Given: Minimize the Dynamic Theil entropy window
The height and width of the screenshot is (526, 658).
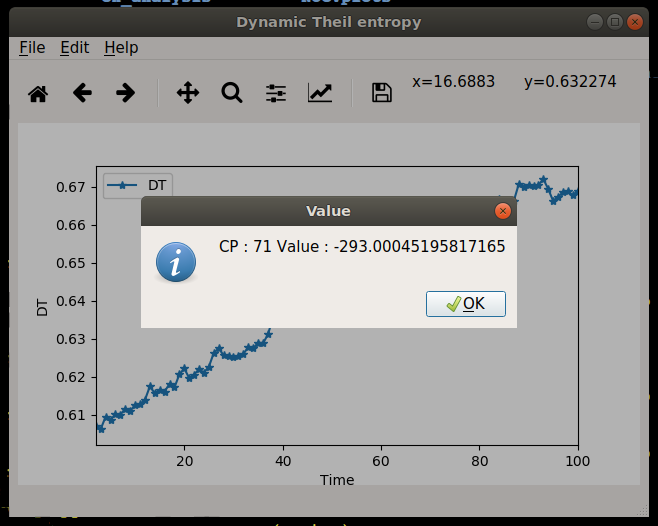Looking at the screenshot, I should [x=595, y=22].
